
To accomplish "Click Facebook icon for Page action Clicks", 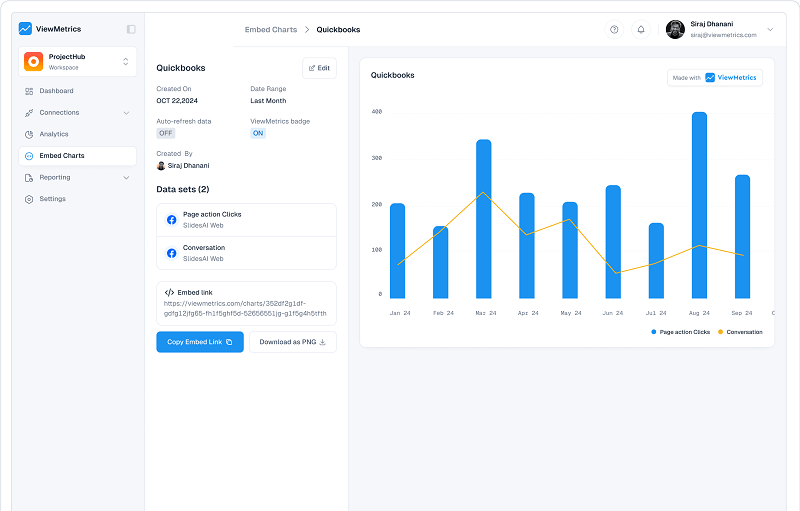I will pyautogui.click(x=172, y=220).
